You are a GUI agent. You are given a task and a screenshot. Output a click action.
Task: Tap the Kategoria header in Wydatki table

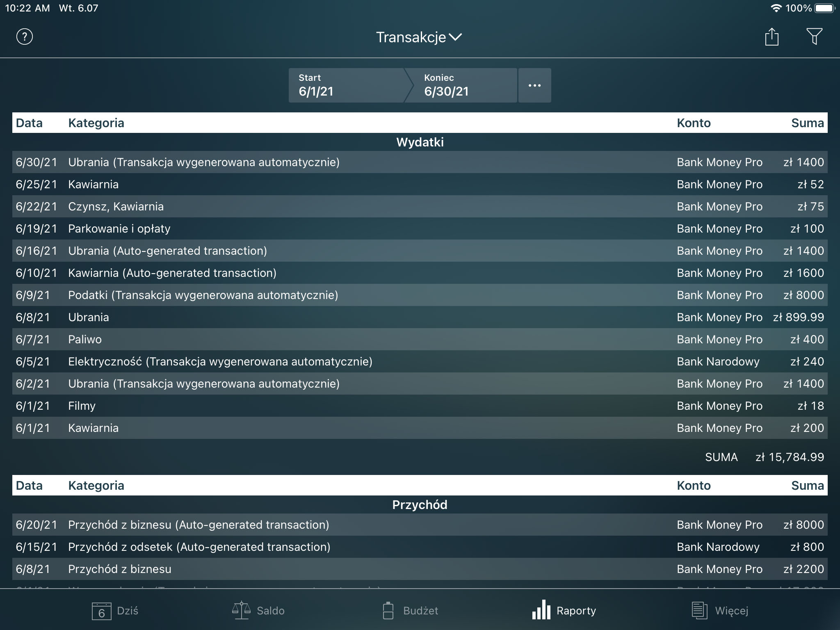click(x=96, y=123)
